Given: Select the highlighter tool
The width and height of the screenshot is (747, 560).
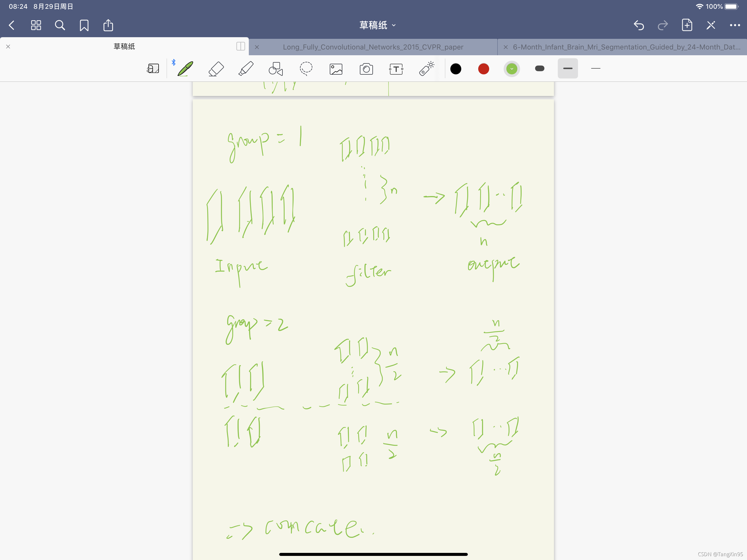Looking at the screenshot, I should coord(246,69).
